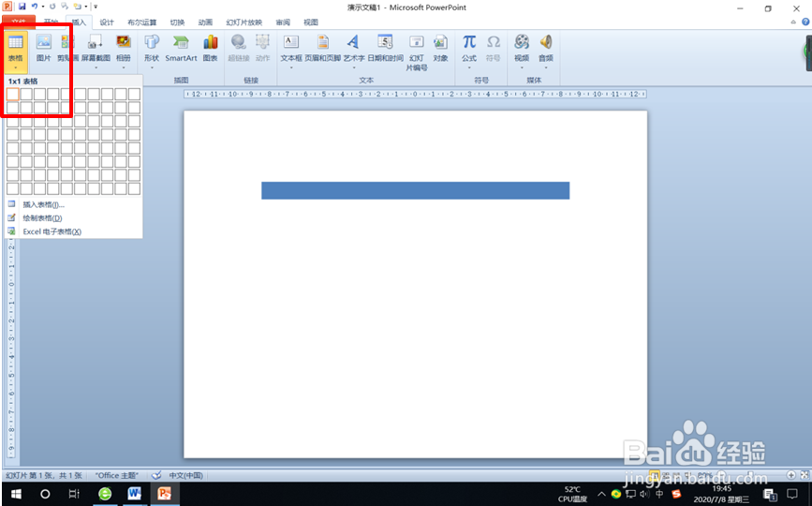Screen dimensions: 812x506
Task: Open the 形状 shapes gallery
Action: tap(151, 51)
